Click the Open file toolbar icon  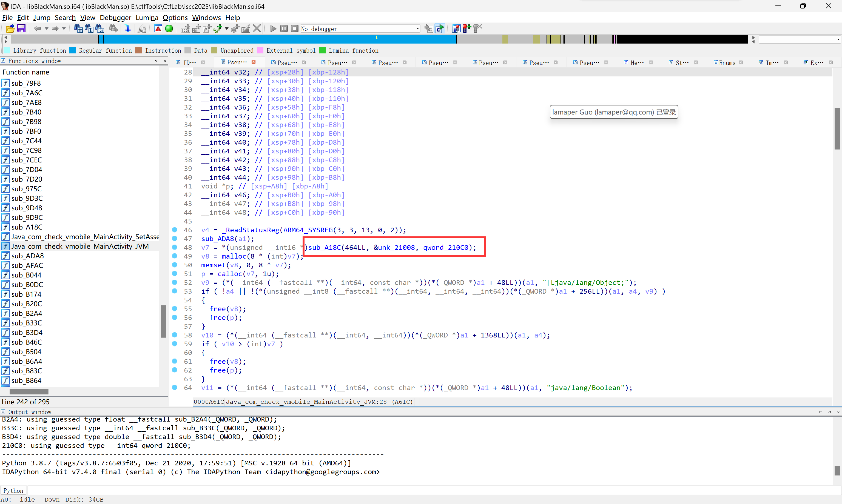[10, 29]
